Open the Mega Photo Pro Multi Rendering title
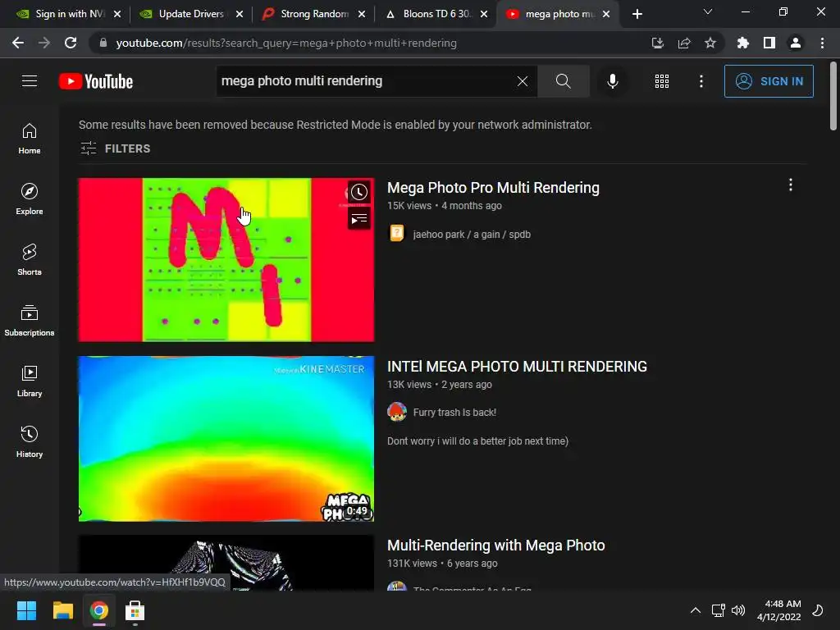The image size is (840, 630). click(x=493, y=188)
